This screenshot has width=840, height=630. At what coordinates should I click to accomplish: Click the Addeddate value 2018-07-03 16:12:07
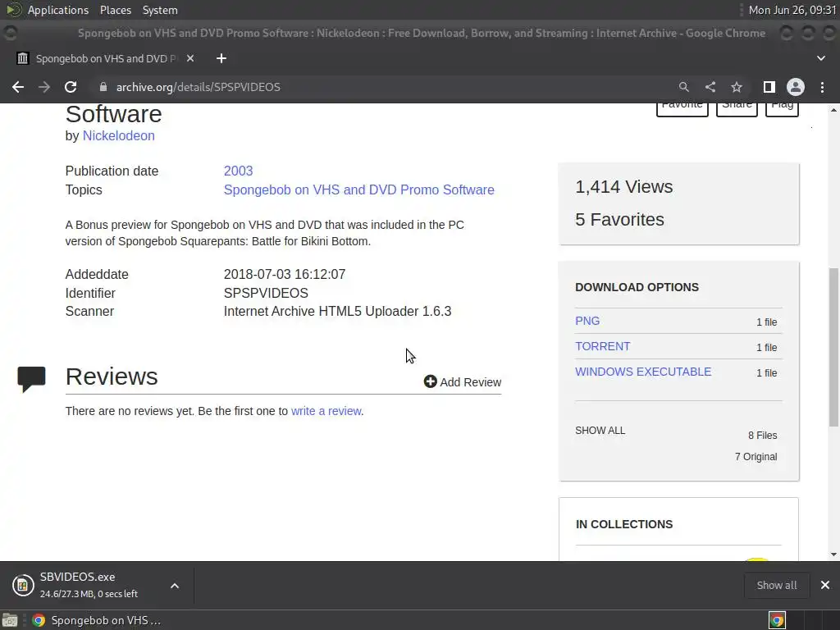tap(285, 274)
